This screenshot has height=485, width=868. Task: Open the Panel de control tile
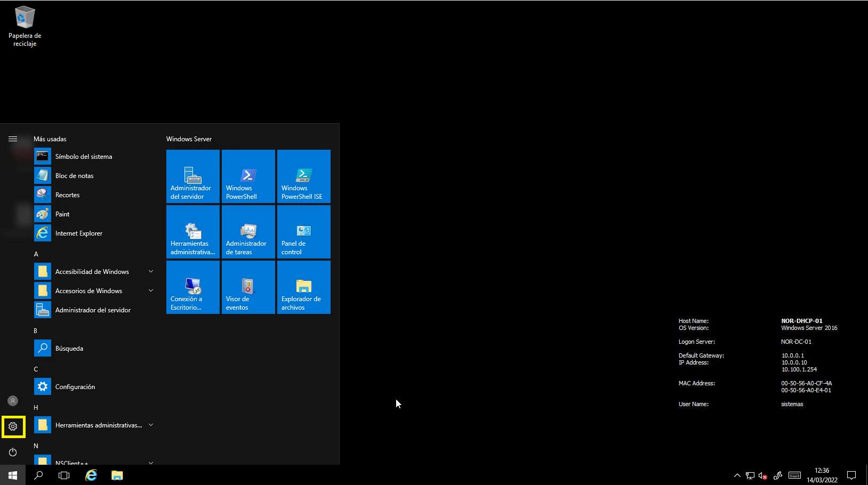point(304,232)
